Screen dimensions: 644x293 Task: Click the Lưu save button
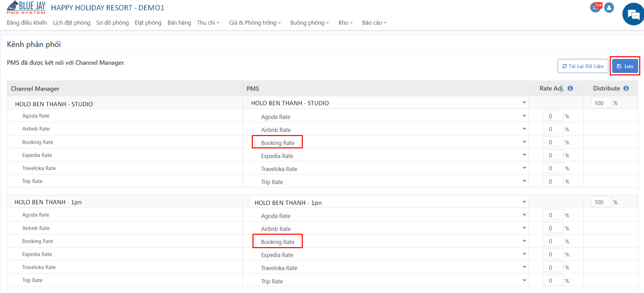coord(625,66)
